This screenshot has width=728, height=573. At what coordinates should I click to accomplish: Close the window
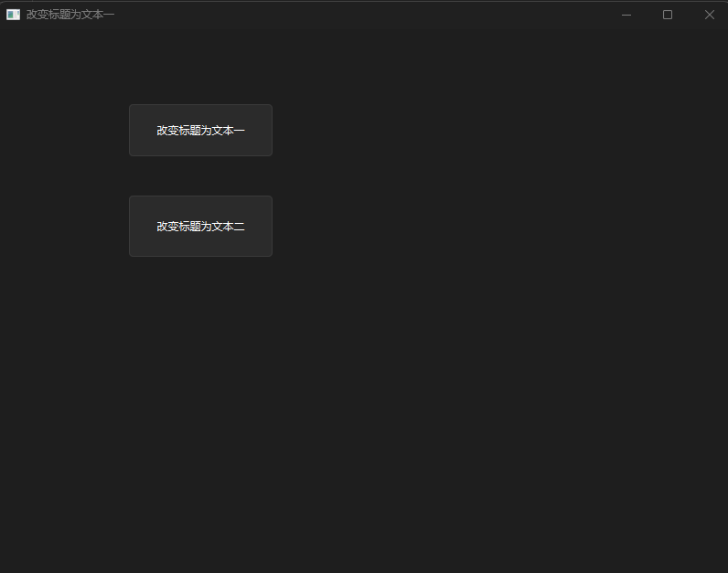(709, 15)
